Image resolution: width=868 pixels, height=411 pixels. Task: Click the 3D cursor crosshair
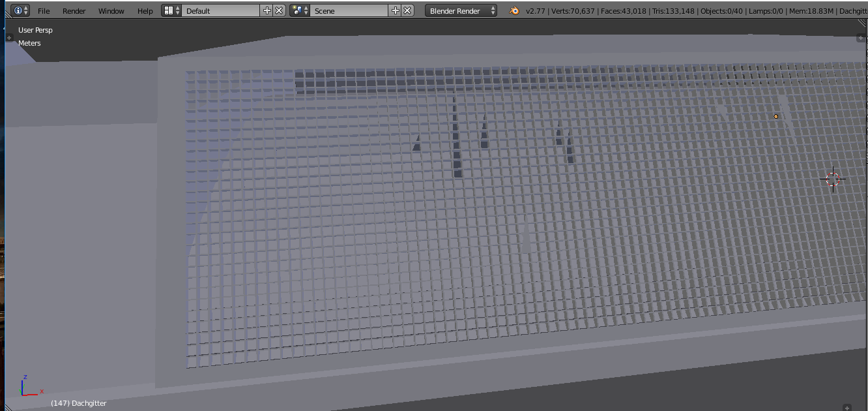(x=833, y=179)
